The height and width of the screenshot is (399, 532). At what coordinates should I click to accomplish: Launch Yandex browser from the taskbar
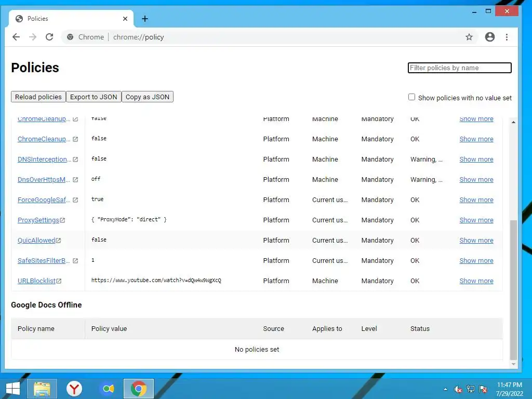click(74, 389)
